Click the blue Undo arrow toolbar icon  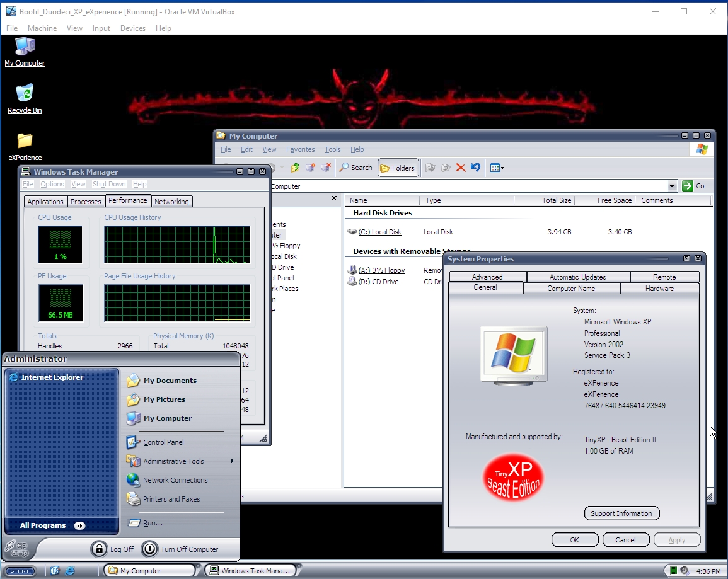point(475,168)
